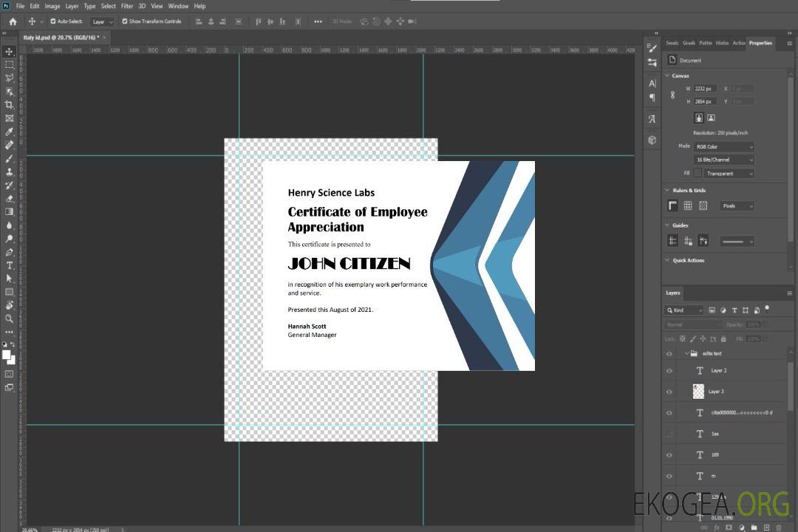Uncheck Show Transform Controls
The image size is (798, 532).
click(x=125, y=21)
